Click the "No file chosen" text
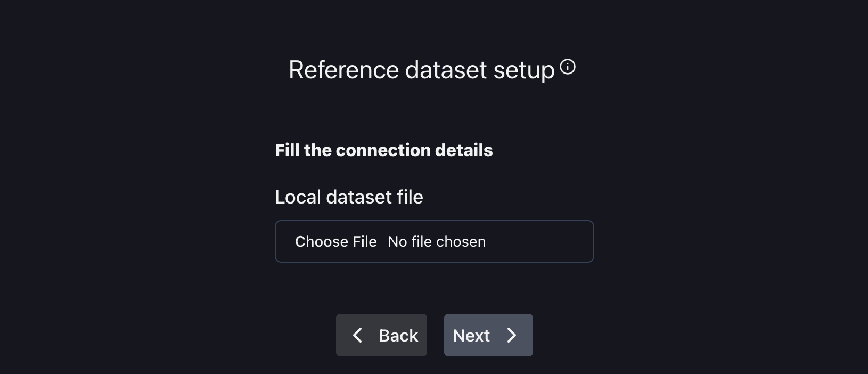The image size is (868, 374). click(x=437, y=242)
